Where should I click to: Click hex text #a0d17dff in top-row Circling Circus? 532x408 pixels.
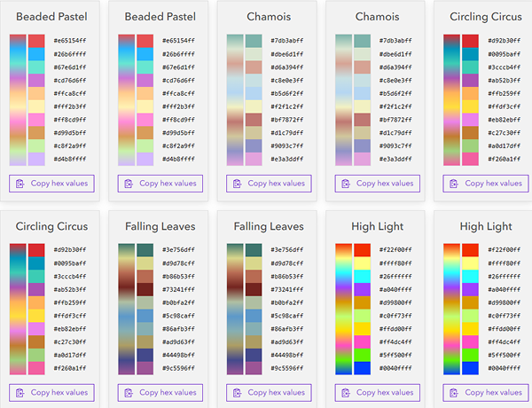pos(505,146)
